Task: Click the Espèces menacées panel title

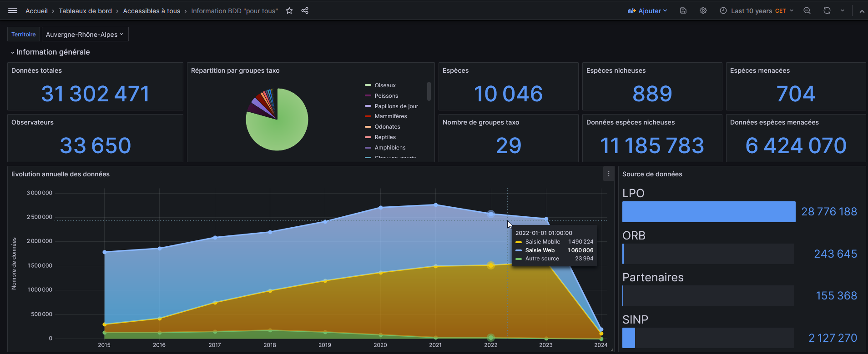Action: pos(760,70)
